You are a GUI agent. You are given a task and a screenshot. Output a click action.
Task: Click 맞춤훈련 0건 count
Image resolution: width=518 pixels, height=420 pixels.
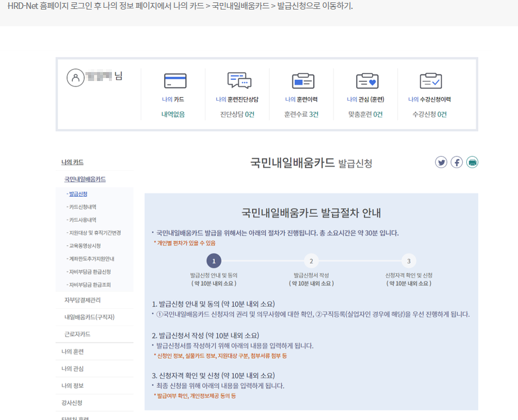[366, 114]
